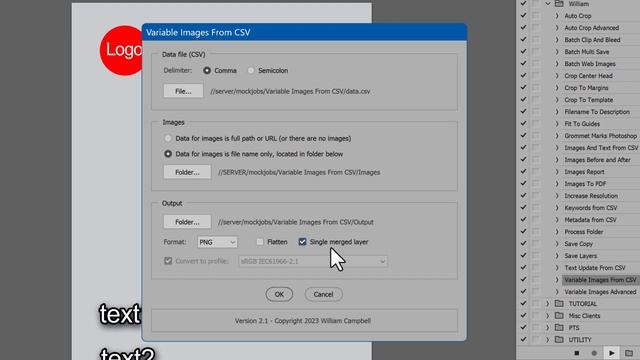The width and height of the screenshot is (640, 360).
Task: Click the PTS set folder icon
Action: click(559, 328)
